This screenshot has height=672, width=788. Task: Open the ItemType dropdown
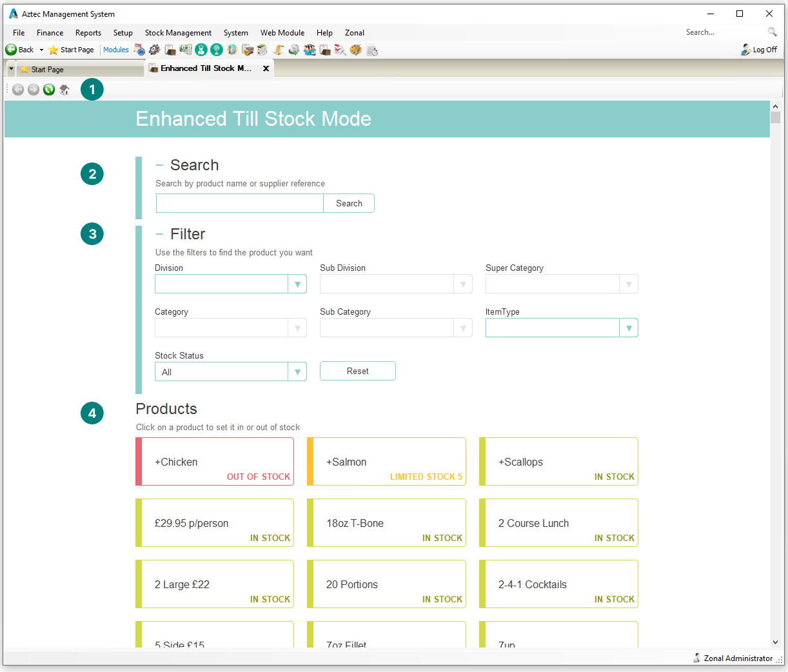[x=628, y=328]
